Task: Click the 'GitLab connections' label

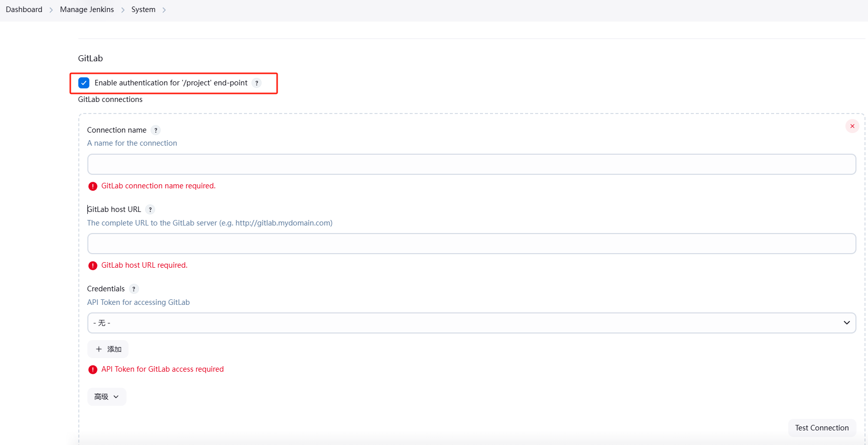Action: coord(110,99)
